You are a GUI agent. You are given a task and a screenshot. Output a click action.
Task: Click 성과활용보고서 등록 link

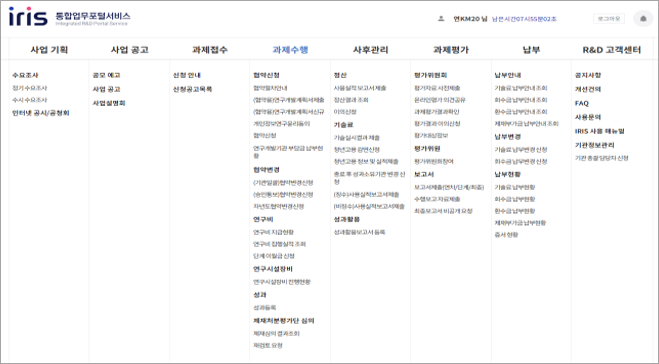pyautogui.click(x=359, y=232)
